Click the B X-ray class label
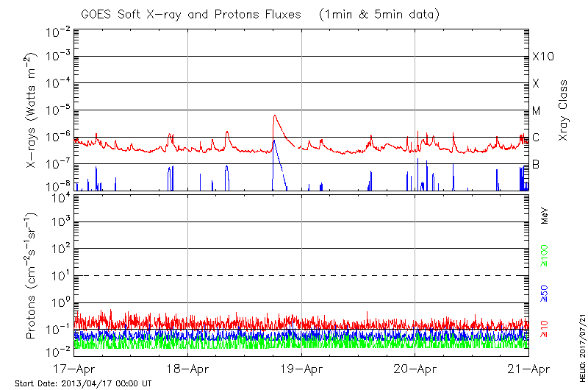 [536, 164]
